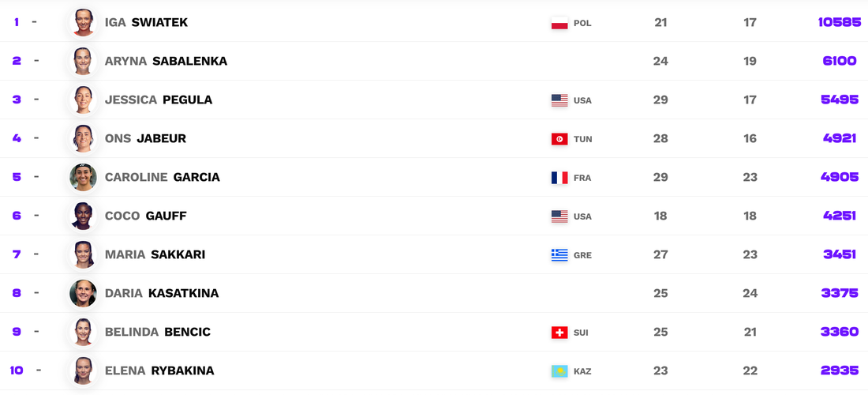The width and height of the screenshot is (868, 395).
Task: Click Daria Kasatkina's photo
Action: click(x=83, y=293)
